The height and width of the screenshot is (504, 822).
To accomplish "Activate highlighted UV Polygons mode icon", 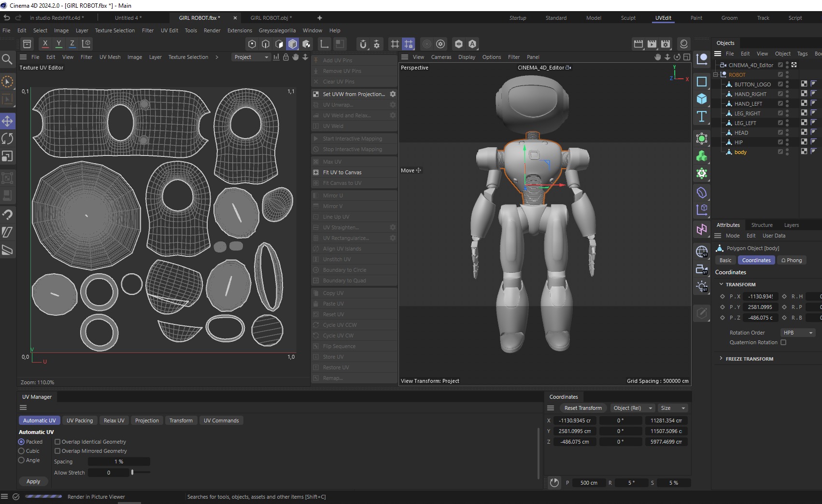I will coord(293,44).
